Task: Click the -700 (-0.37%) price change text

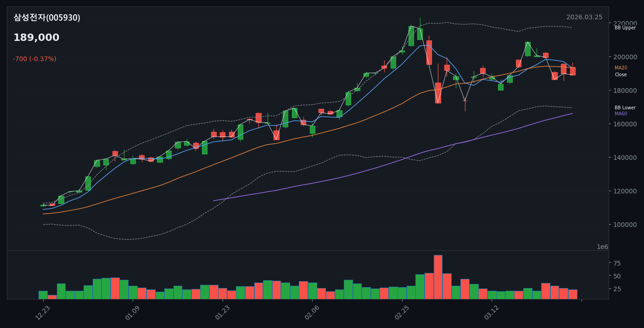Action: (34, 59)
